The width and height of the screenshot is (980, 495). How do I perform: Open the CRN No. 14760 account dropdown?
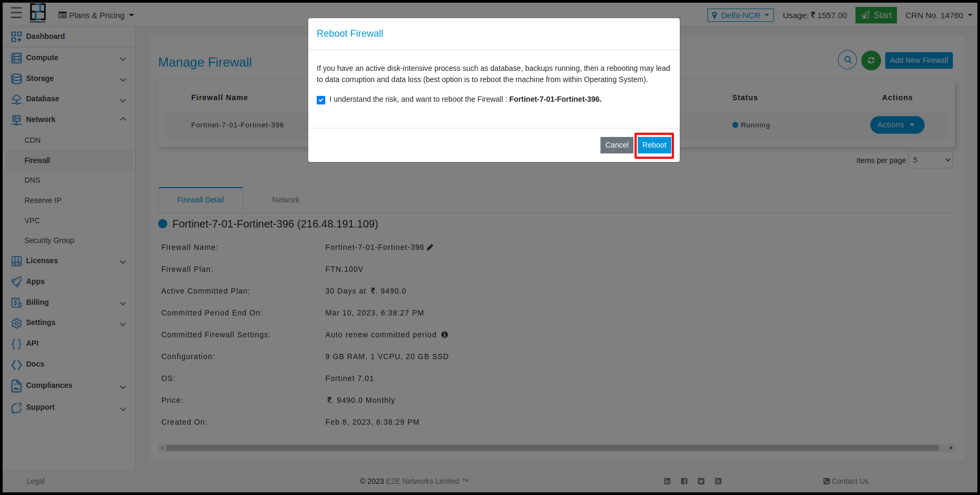click(x=938, y=15)
